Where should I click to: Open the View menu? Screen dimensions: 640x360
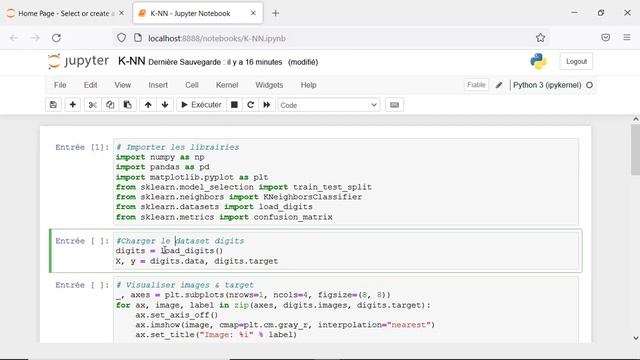(x=122, y=85)
